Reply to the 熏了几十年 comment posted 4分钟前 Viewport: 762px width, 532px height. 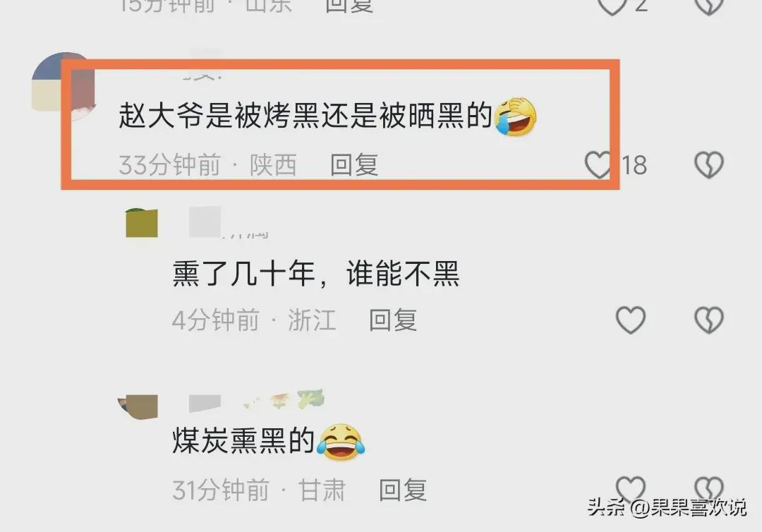point(393,320)
